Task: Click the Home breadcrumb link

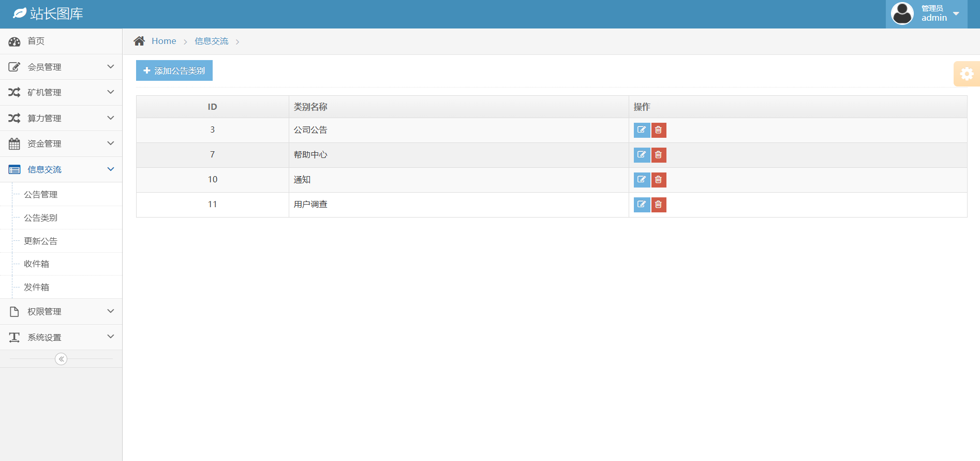Action: 164,41
